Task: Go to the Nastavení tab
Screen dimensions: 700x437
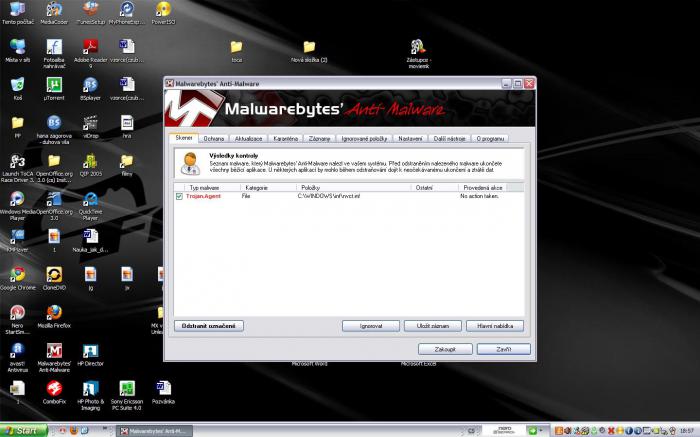Action: [410, 138]
